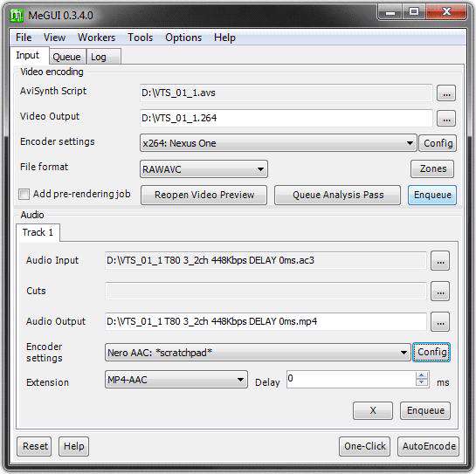Open the Workers menu
This screenshot has width=476, height=474.
97,38
